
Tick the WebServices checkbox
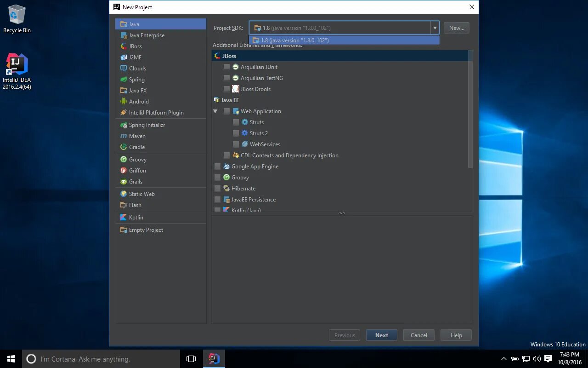[x=236, y=144]
